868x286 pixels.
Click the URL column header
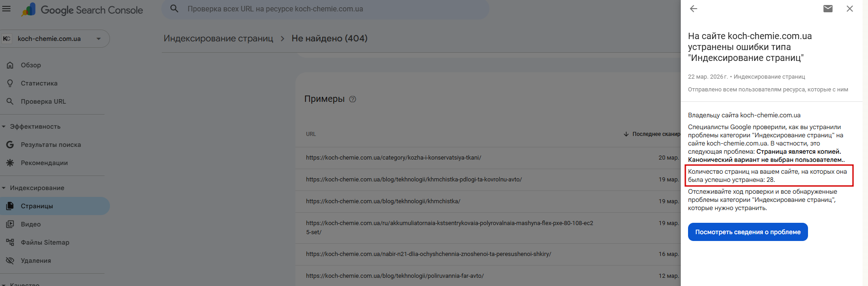pyautogui.click(x=311, y=134)
